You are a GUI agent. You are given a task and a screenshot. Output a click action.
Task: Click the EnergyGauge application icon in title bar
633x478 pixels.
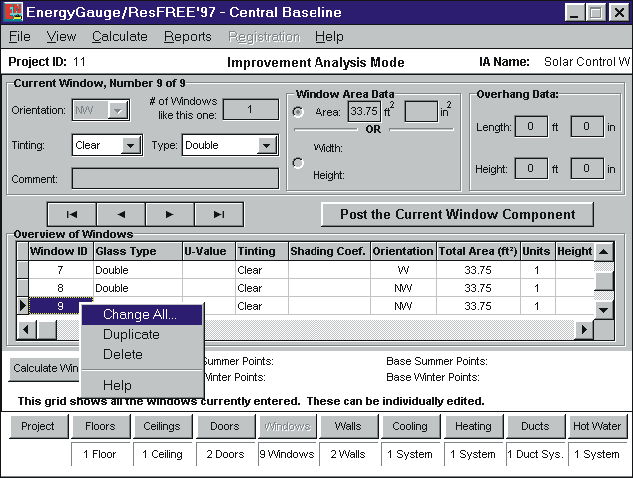(13, 12)
